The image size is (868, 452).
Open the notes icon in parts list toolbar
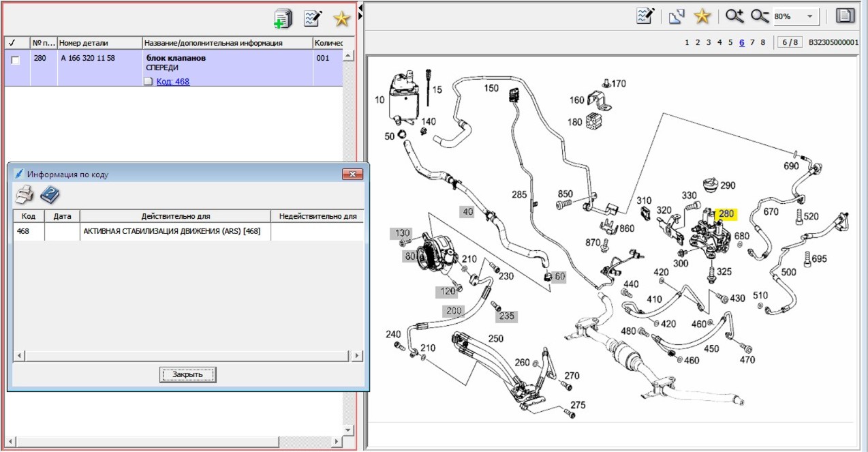313,18
